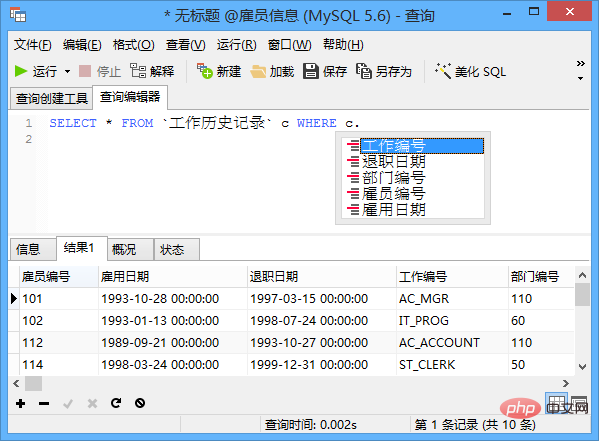The height and width of the screenshot is (441, 599).
Task: Click the cell AC_ACCOUNT
Action: click(x=452, y=343)
